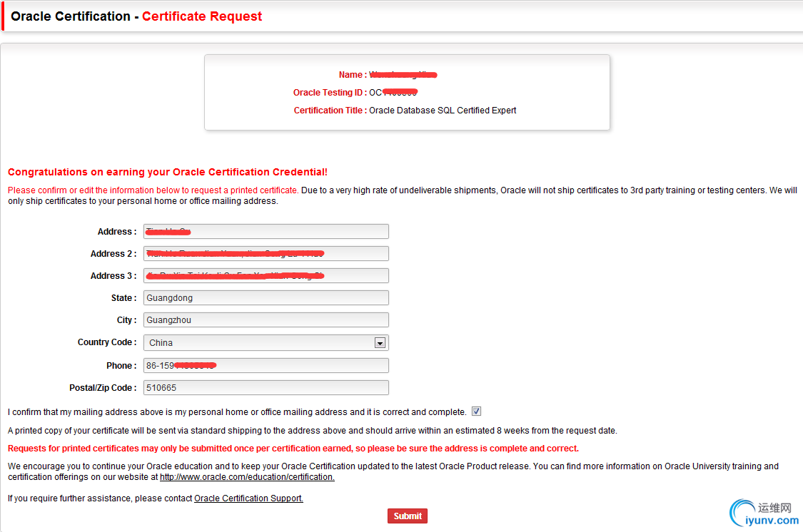Open the oracle.com education certification link

click(247, 477)
